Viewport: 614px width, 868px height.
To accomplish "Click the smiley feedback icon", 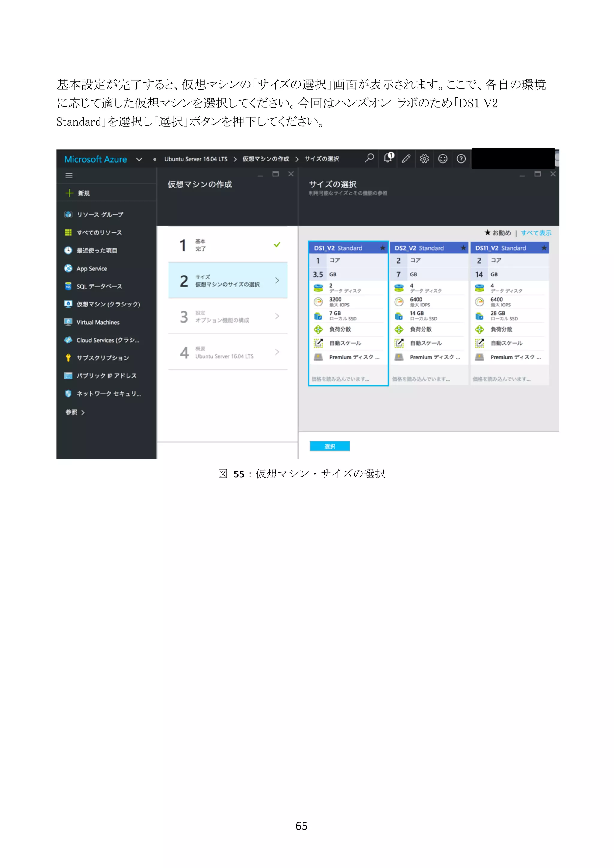I will point(443,159).
